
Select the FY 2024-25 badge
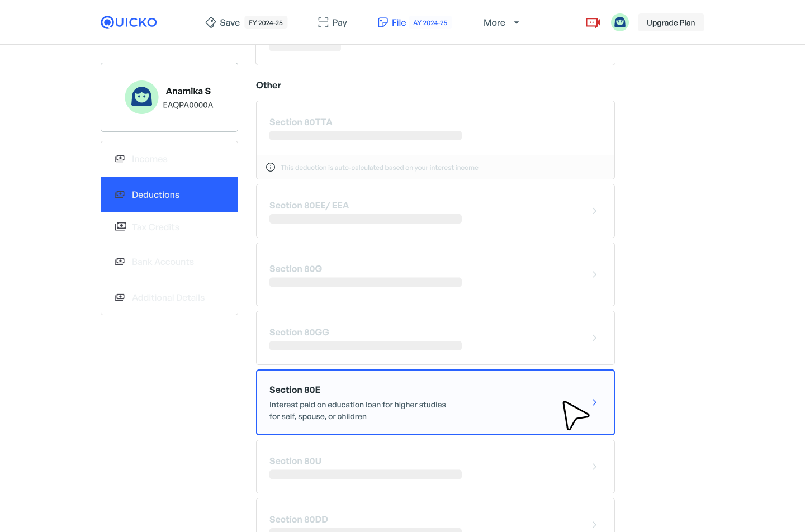(266, 23)
